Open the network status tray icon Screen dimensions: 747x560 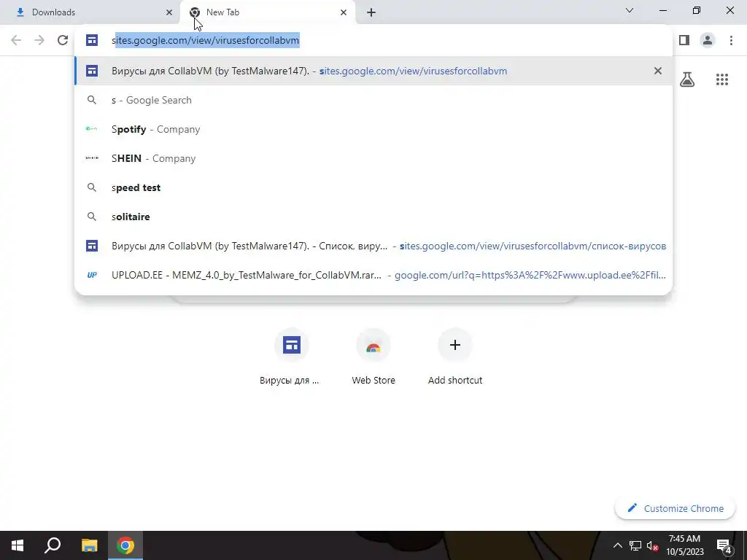[x=635, y=545]
